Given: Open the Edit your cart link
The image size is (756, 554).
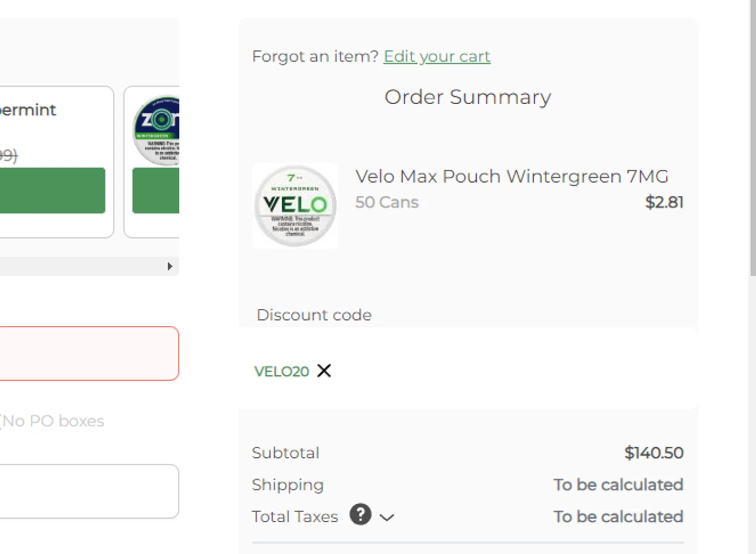Looking at the screenshot, I should click(436, 56).
